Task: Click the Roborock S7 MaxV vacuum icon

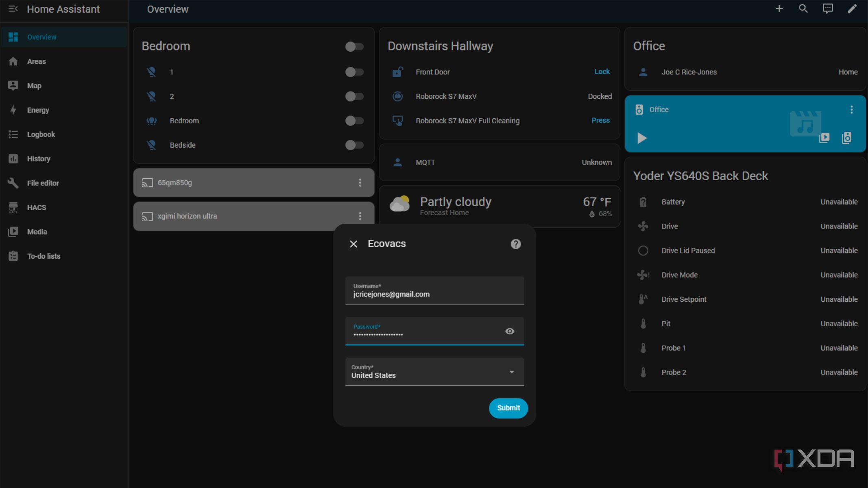Action: pyautogui.click(x=397, y=96)
